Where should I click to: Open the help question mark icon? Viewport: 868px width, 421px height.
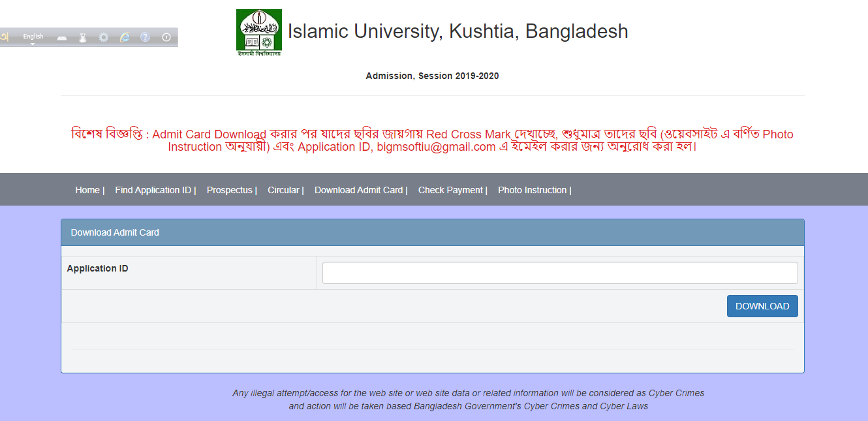click(x=145, y=37)
